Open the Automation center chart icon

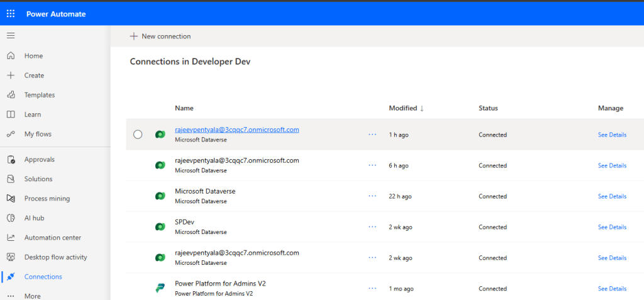tap(11, 238)
